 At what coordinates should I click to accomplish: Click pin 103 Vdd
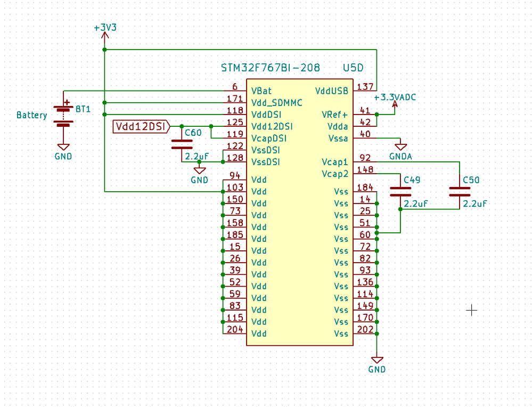235,191
